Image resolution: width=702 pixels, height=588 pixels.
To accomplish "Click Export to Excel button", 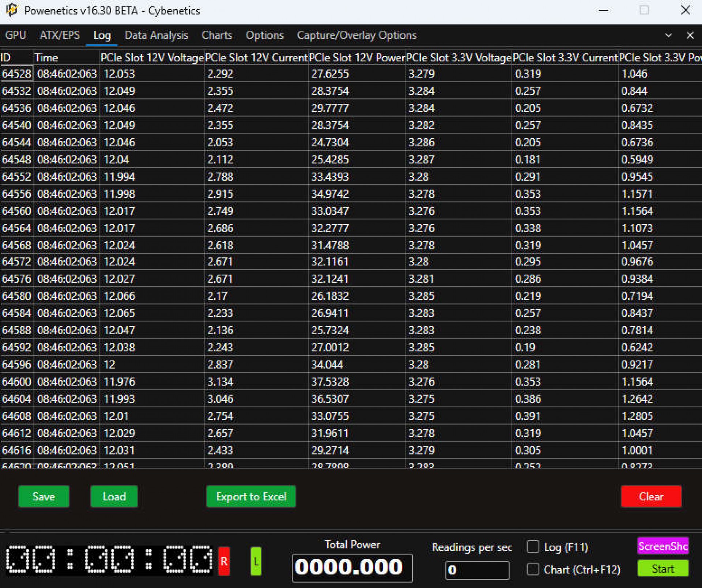I will tap(251, 496).
